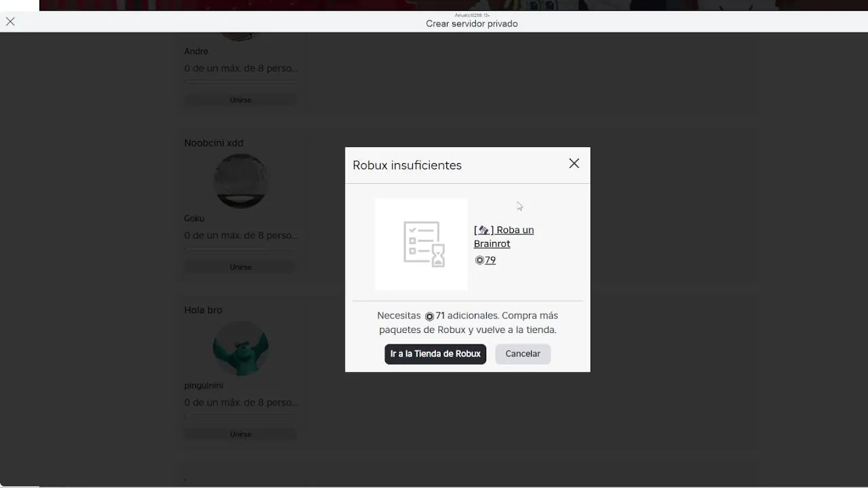Close the Robux insuficientes dialog
This screenshot has width=868, height=488.
click(x=574, y=163)
